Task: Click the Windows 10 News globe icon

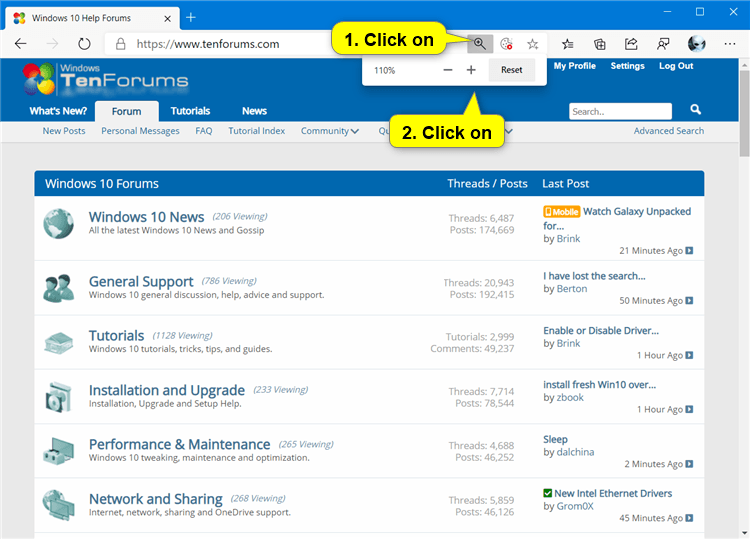Action: [x=58, y=223]
